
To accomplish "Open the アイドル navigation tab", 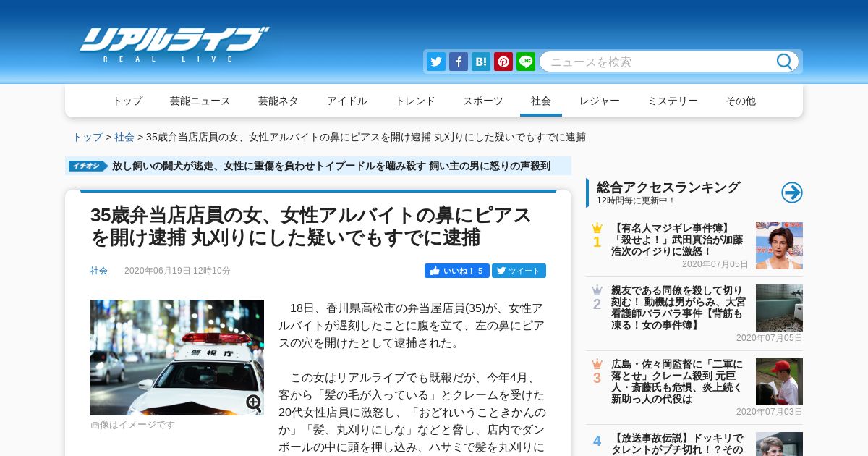I will [347, 101].
